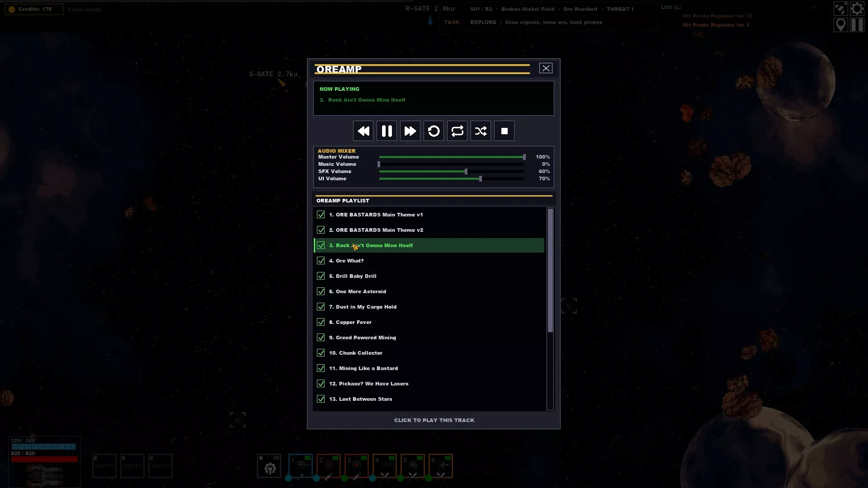Screen dimensions: 868x488
Task: Play Dust in My Cargo Hold track
Action: click(429, 307)
